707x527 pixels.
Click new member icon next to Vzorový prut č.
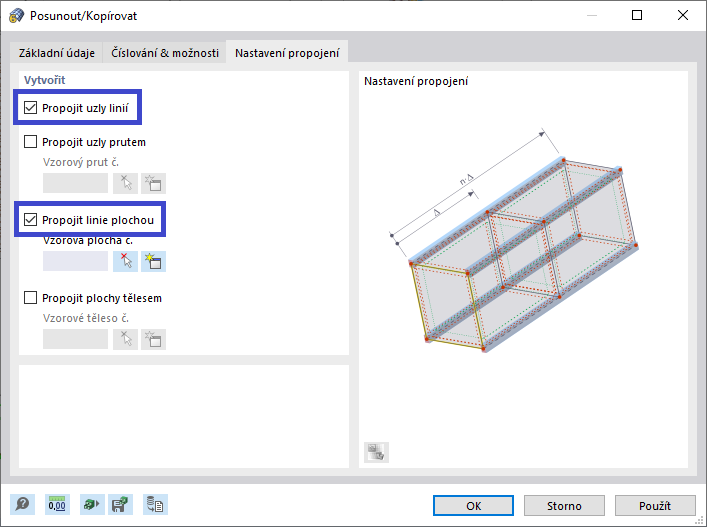tap(153, 183)
